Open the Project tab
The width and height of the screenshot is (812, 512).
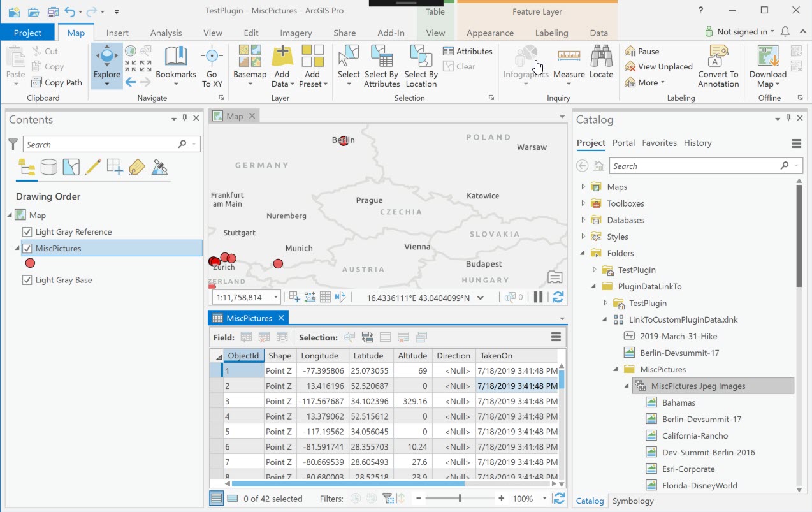[28, 33]
